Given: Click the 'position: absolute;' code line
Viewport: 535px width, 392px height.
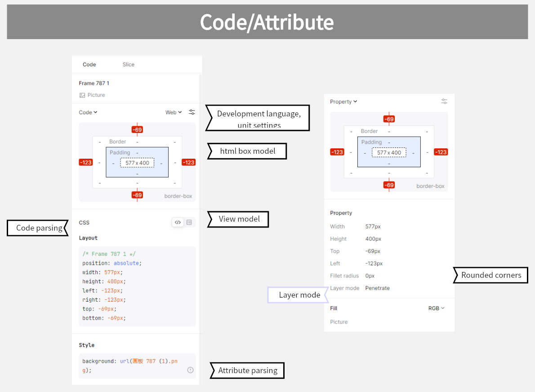Looking at the screenshot, I should (x=112, y=263).
